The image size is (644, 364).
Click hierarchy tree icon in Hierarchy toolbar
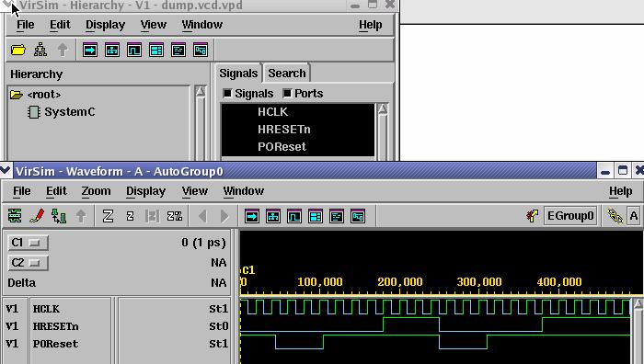40,50
